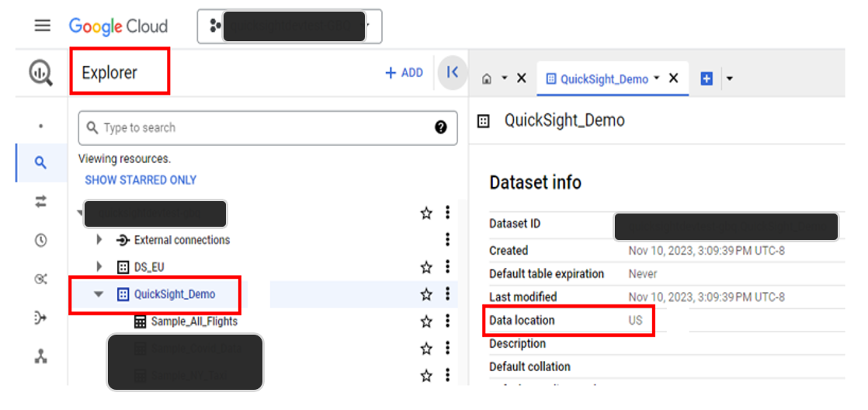Click the Default table expiration value Never

tap(643, 274)
